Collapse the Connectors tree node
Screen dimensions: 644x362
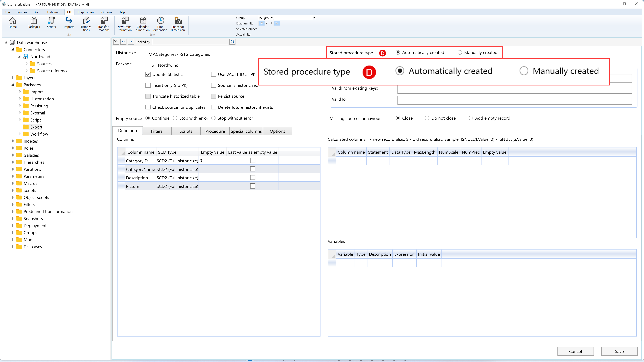(x=13, y=50)
